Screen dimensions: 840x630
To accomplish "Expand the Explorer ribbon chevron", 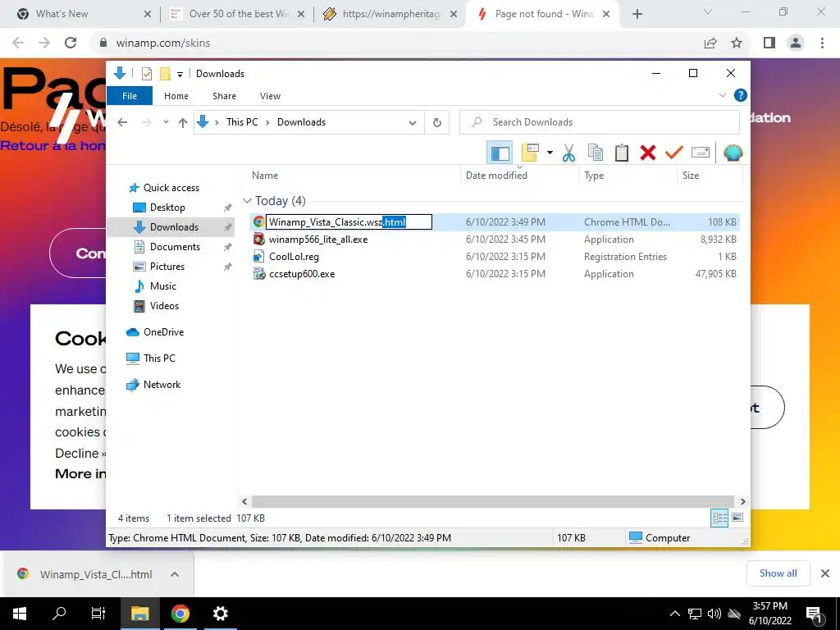I will pyautogui.click(x=722, y=95).
